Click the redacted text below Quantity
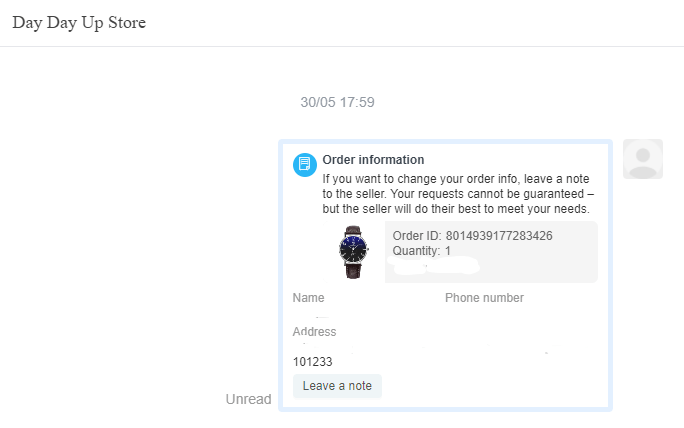 click(x=435, y=267)
